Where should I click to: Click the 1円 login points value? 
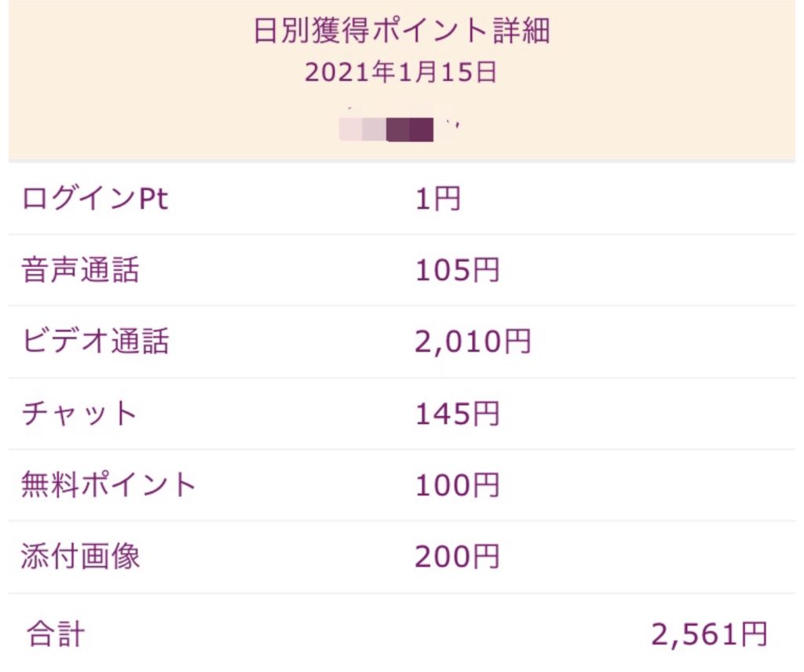coord(437,199)
